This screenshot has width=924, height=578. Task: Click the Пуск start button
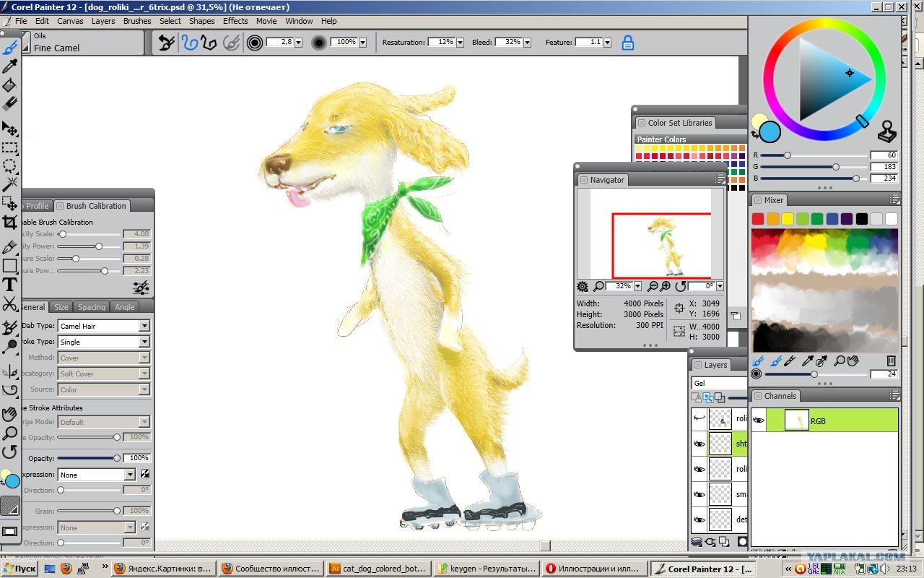(19, 569)
